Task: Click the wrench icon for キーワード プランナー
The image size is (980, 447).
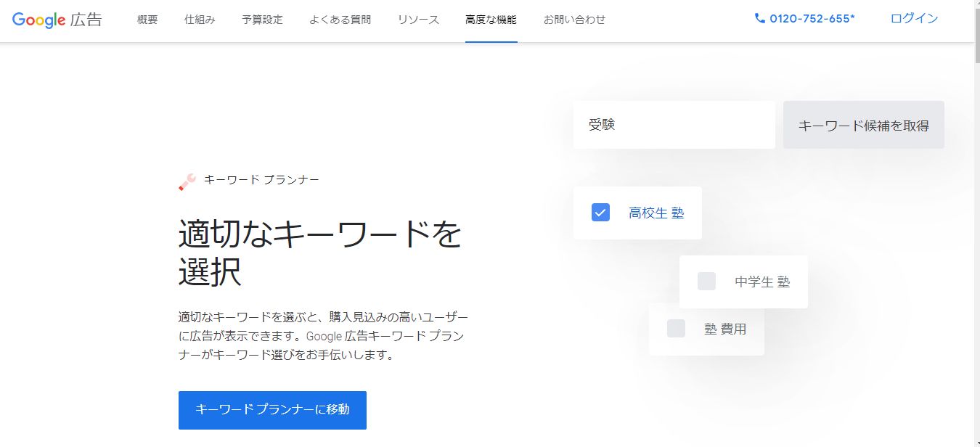Action: (187, 181)
